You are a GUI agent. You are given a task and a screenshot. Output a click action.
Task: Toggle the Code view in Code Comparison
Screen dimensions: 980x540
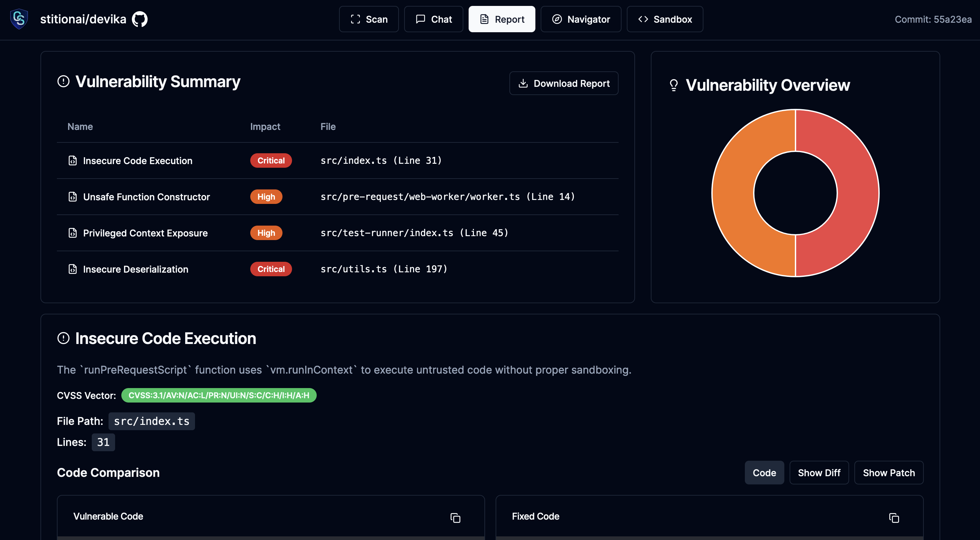click(764, 472)
